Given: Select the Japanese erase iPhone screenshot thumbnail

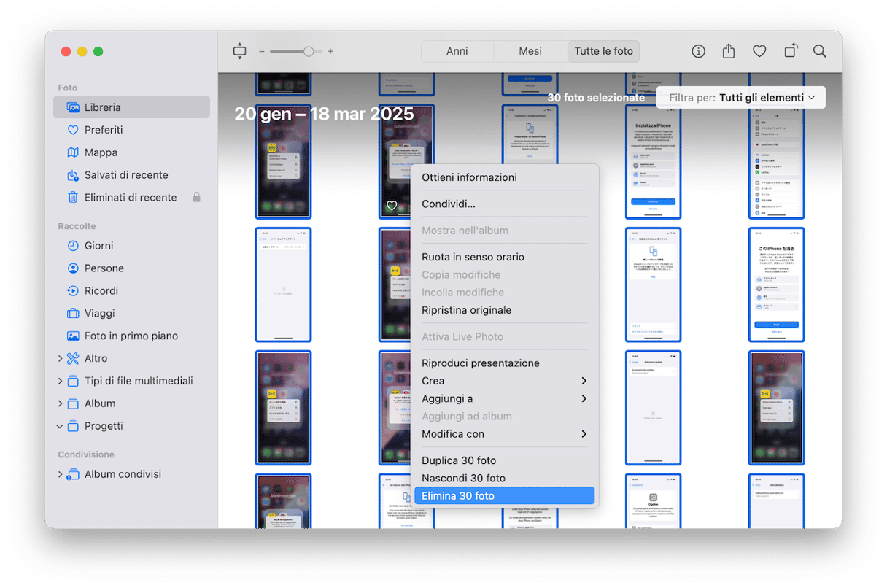Looking at the screenshot, I should 776,285.
